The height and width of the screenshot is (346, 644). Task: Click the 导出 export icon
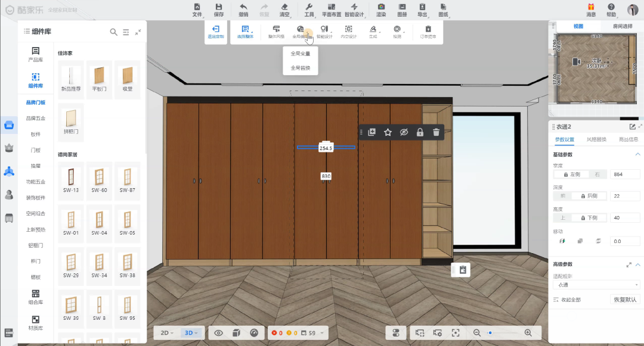tap(422, 10)
